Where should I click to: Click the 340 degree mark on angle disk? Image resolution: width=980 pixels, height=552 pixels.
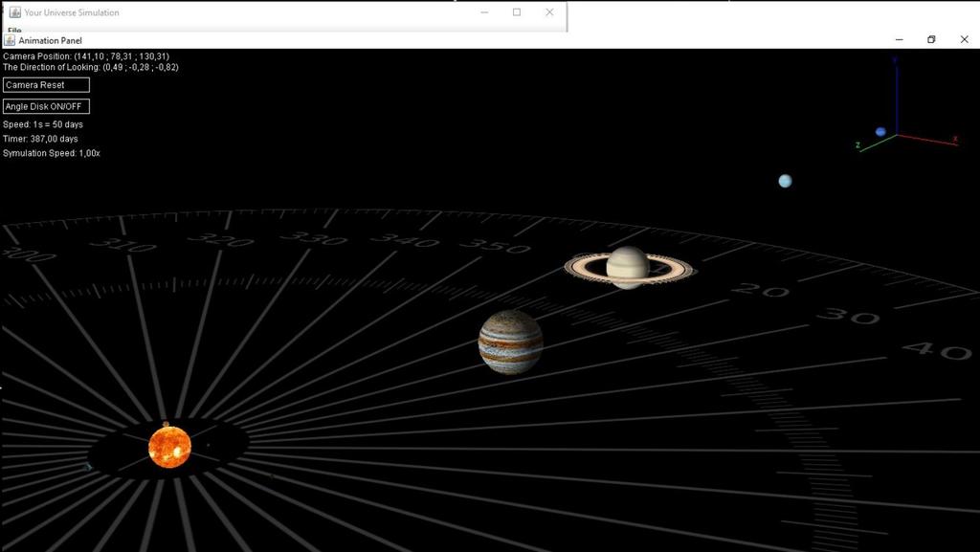[x=405, y=240]
